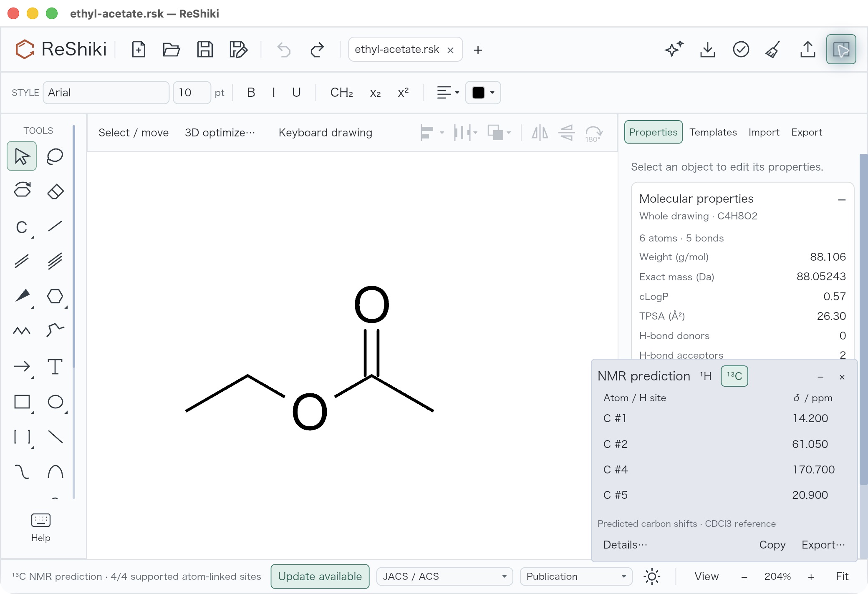Toggle subscript formatting

click(x=375, y=93)
